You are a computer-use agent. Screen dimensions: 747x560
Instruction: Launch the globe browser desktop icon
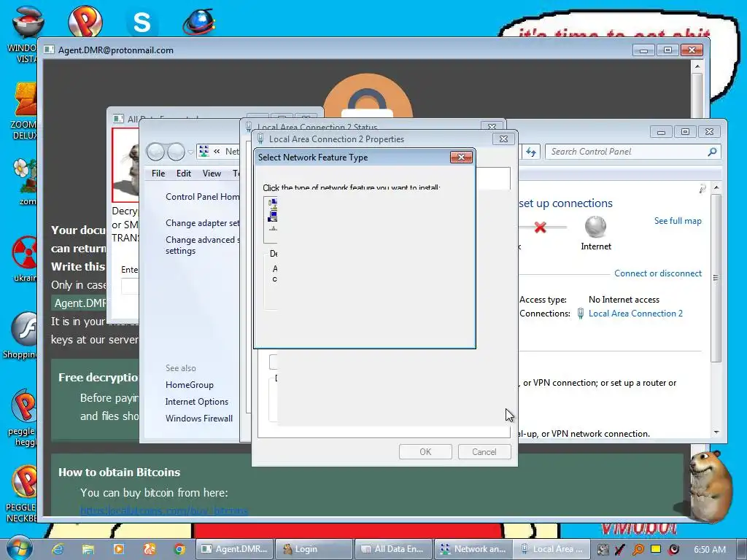[198, 21]
